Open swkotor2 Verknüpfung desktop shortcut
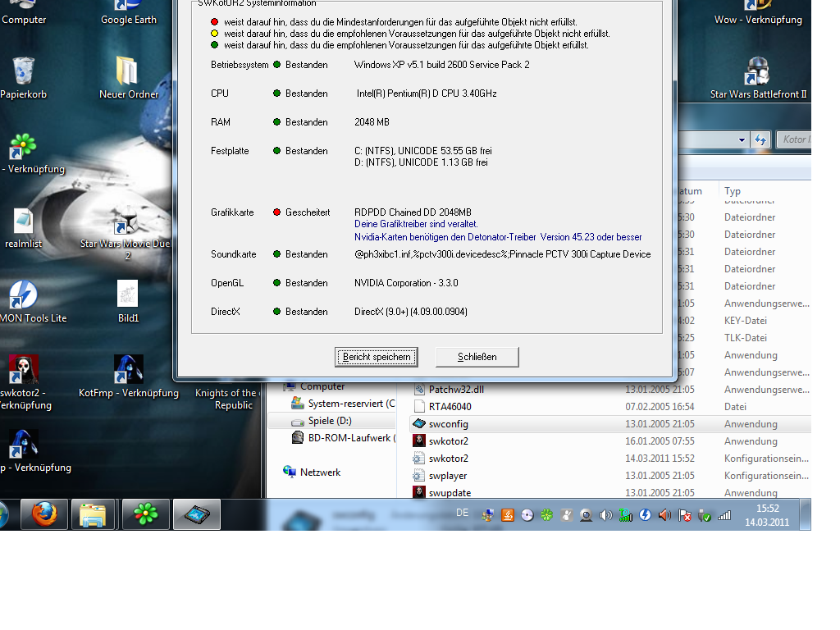The height and width of the screenshot is (630, 840). [x=24, y=382]
